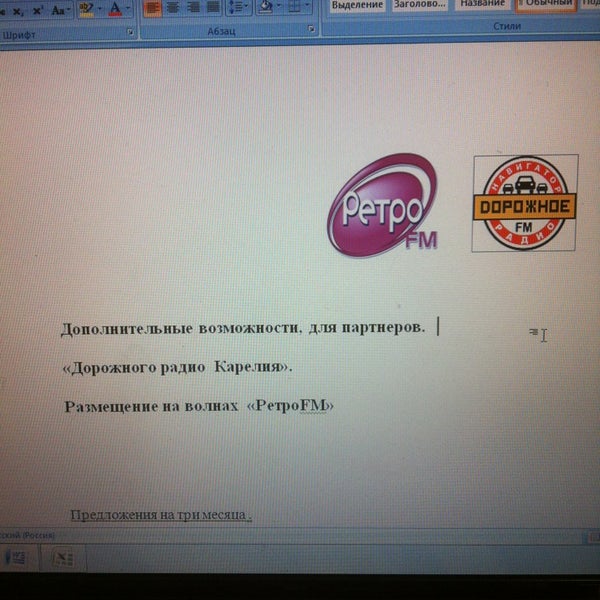This screenshot has width=600, height=600.
Task: Click the heading Дополнительные возможности, для партнеров.
Action: click(x=243, y=328)
